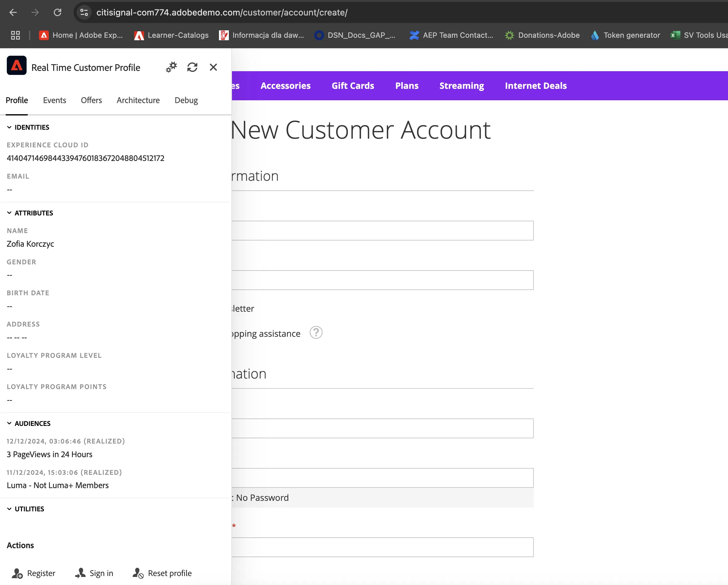The width and height of the screenshot is (728, 585).
Task: Open the AEP Team Contact bookmark
Action: click(x=451, y=35)
